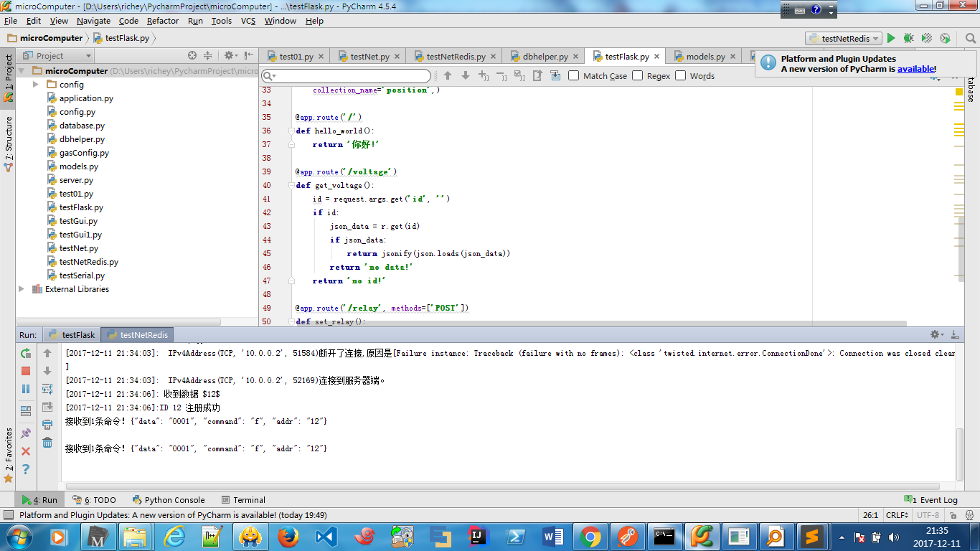Open the TODO tool window
Image resolution: width=980 pixels, height=551 pixels.
[x=94, y=500]
